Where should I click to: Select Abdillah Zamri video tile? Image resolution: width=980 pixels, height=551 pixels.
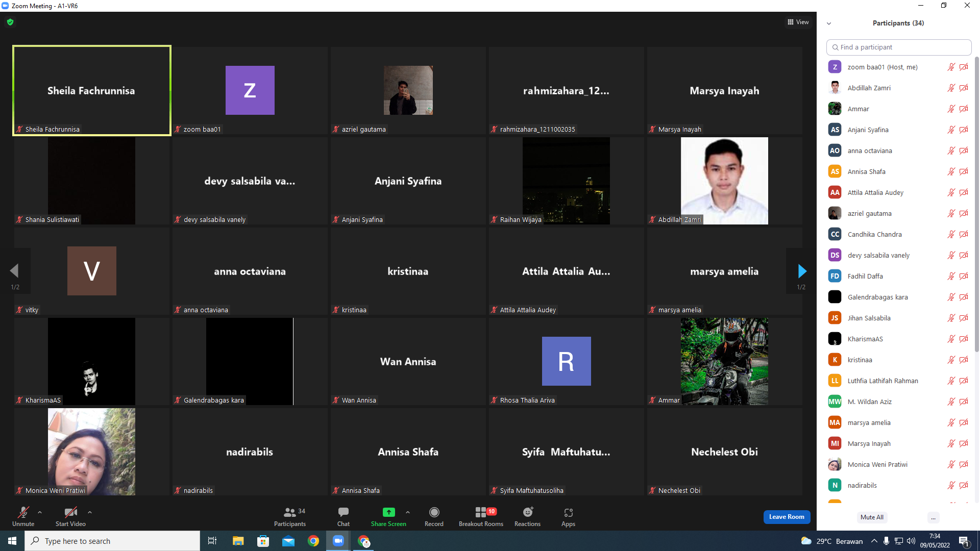pyautogui.click(x=724, y=181)
